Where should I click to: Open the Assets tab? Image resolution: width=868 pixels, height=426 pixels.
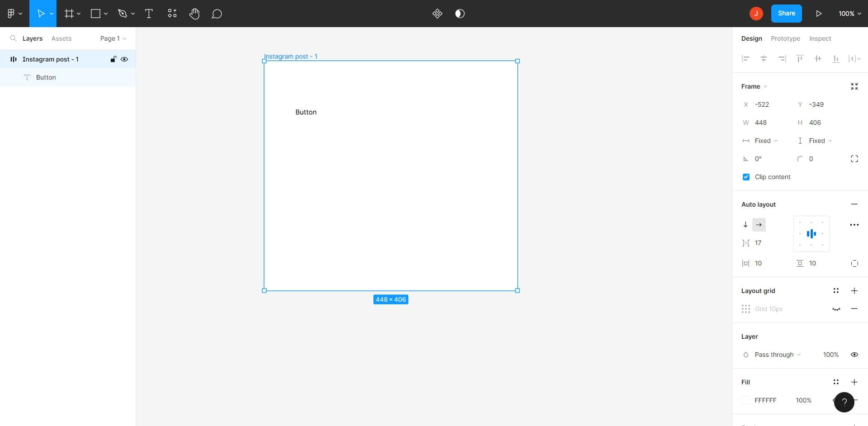[x=61, y=38]
